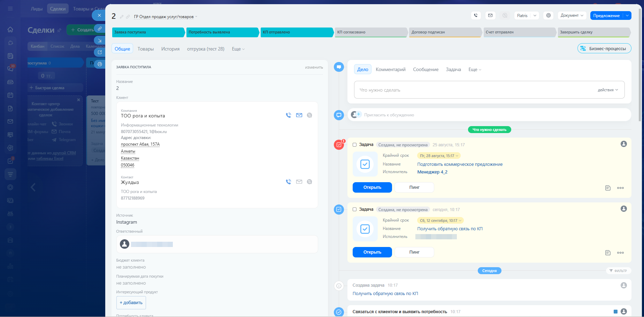644x317 pixels.
Task: Check the first Задача checkbox
Action: [x=354, y=145]
